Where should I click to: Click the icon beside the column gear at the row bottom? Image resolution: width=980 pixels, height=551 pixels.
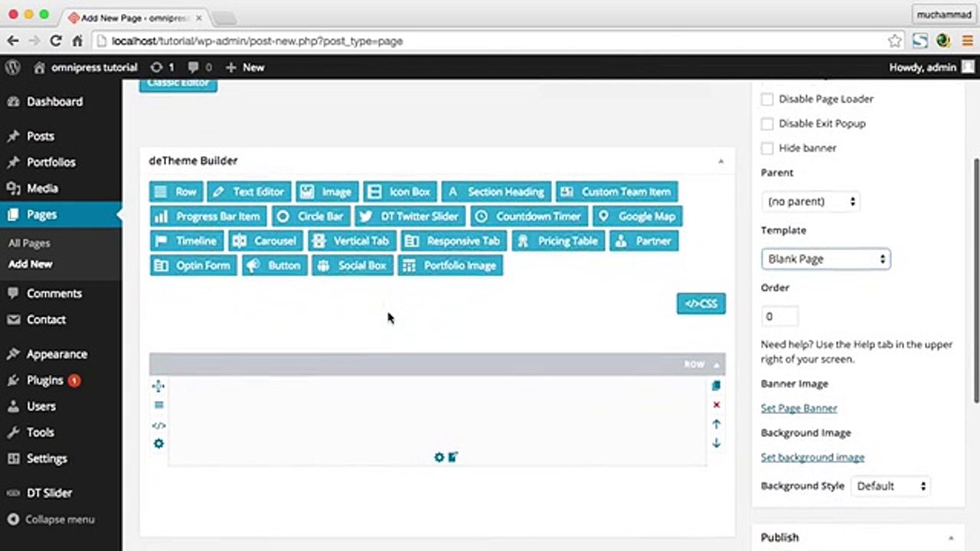(x=452, y=458)
